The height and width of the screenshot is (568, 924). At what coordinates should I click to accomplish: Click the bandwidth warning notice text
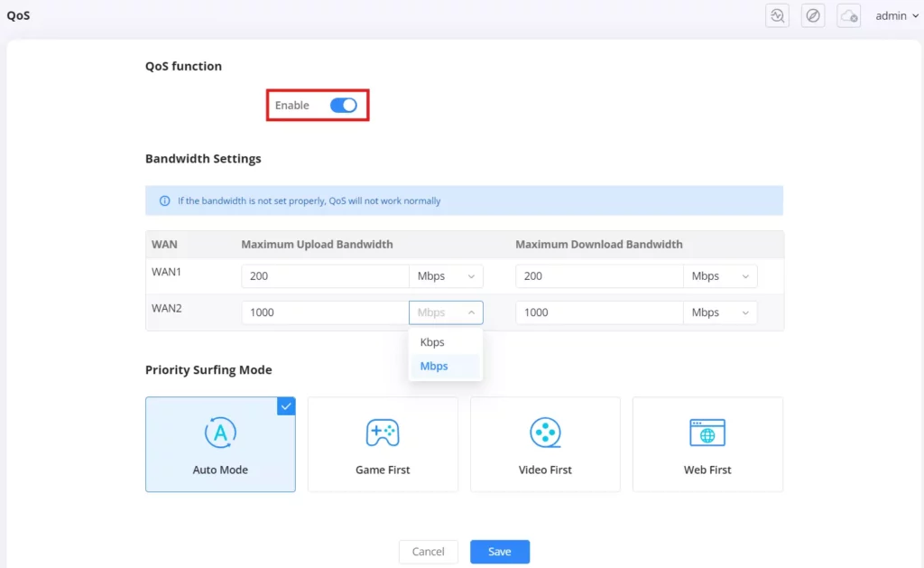coord(310,200)
